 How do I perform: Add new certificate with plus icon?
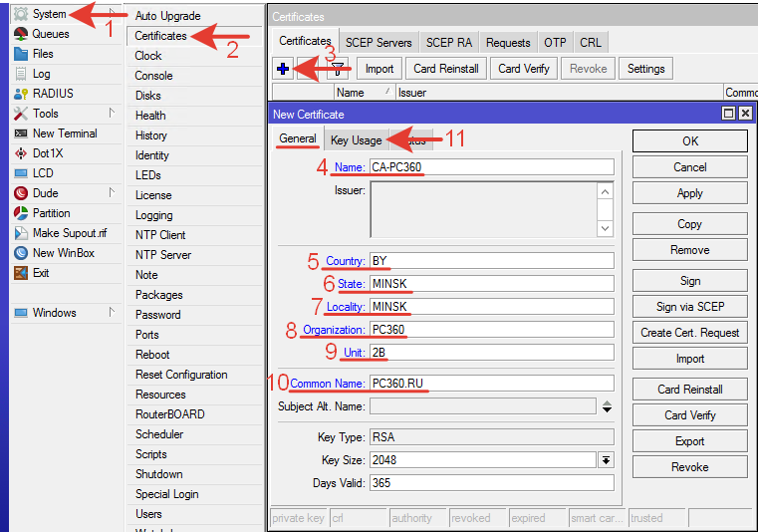[283, 69]
